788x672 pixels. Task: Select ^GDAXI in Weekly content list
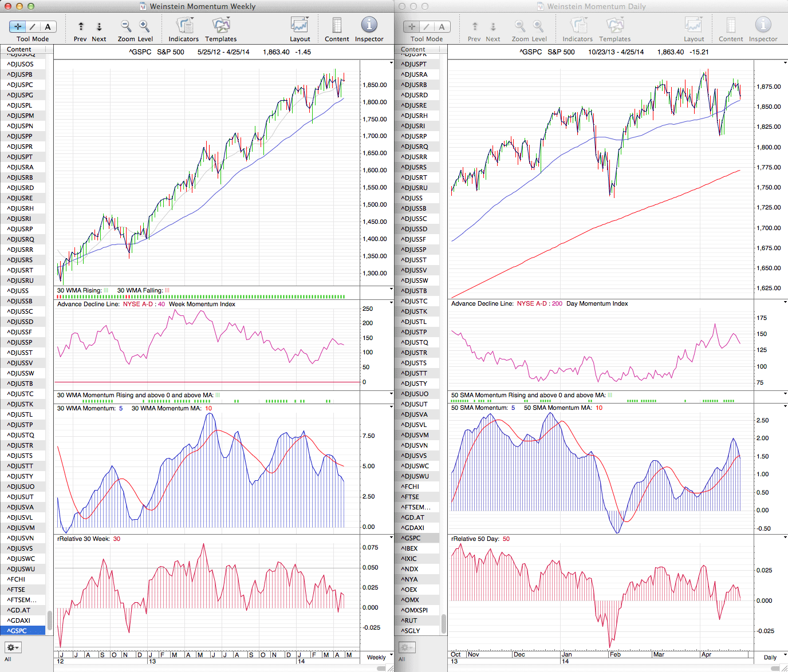click(23, 620)
